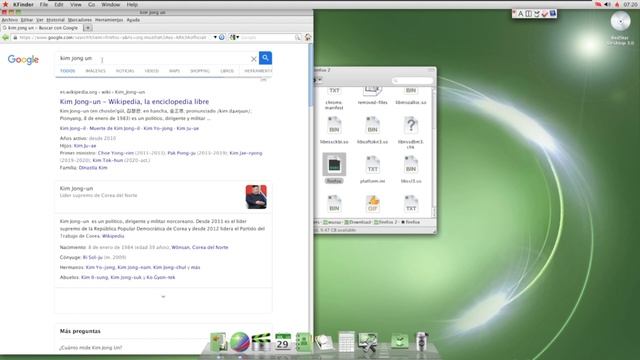Open the Herramientas menu in the browser

[x=109, y=20]
